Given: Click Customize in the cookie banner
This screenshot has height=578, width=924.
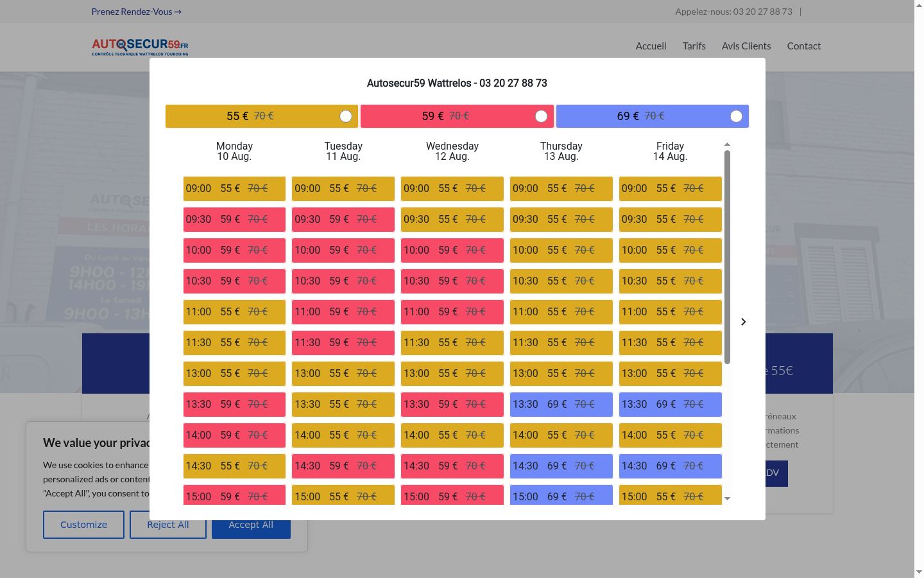Looking at the screenshot, I should click(83, 525).
